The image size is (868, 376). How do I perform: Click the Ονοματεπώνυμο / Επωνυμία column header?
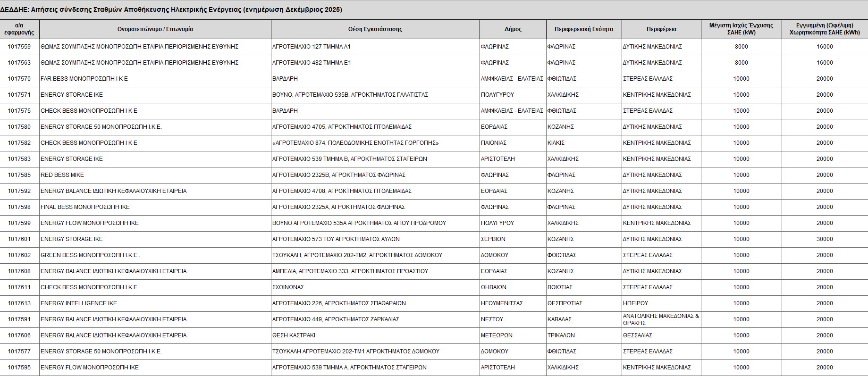pyautogui.click(x=155, y=29)
